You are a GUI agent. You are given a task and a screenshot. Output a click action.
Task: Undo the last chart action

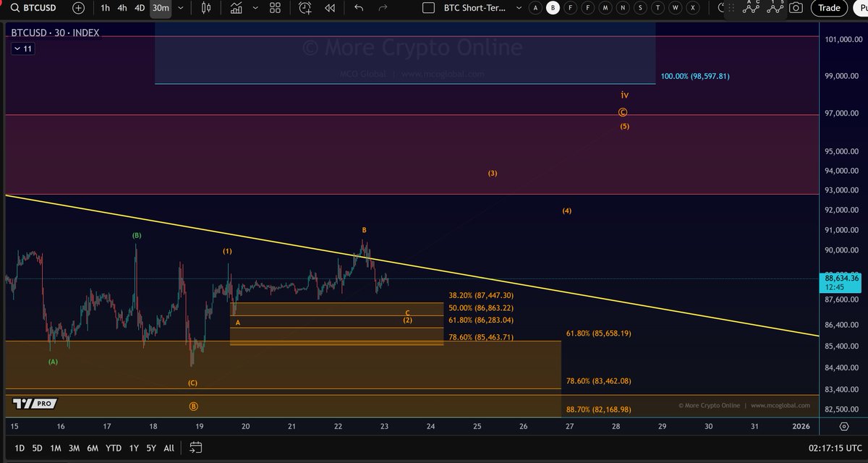(359, 8)
